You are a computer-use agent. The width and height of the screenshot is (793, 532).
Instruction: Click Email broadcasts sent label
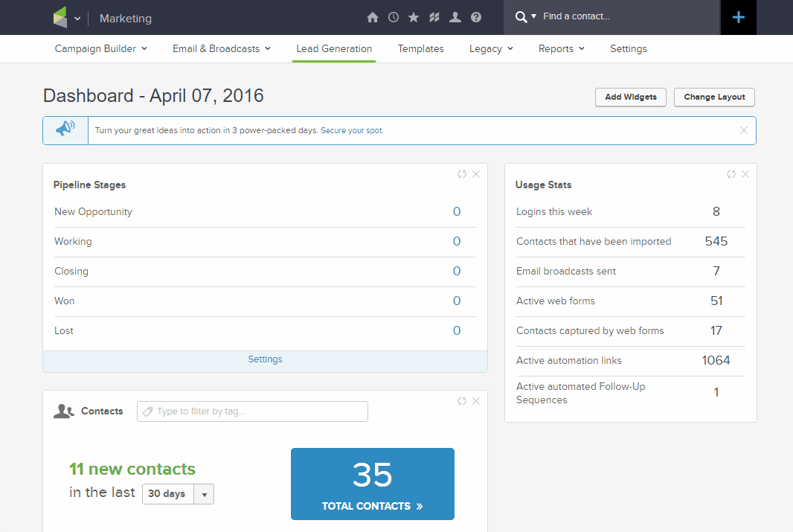click(566, 271)
